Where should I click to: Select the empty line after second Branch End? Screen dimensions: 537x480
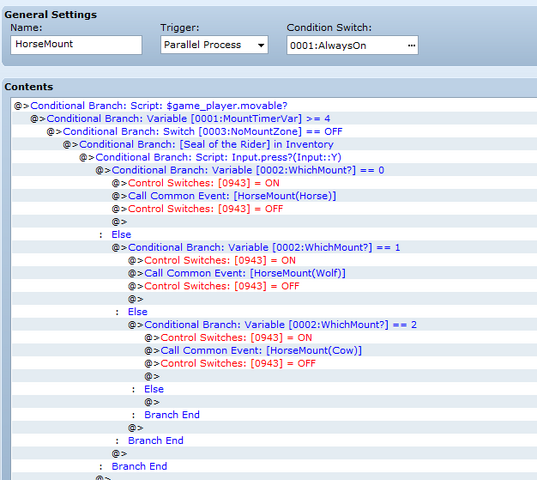pos(274,454)
